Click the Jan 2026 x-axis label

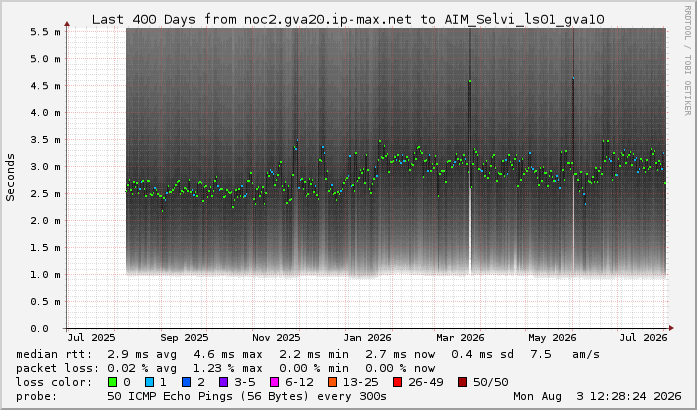coord(367,338)
